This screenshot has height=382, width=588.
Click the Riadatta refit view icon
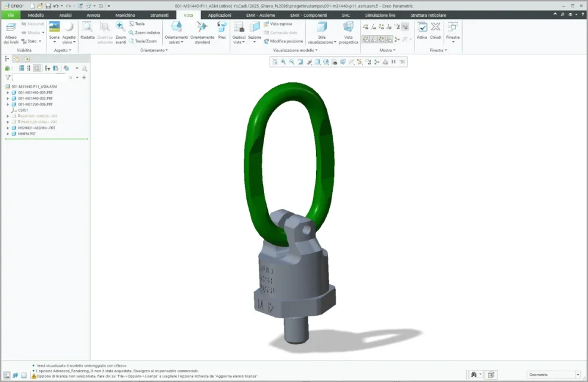87,30
